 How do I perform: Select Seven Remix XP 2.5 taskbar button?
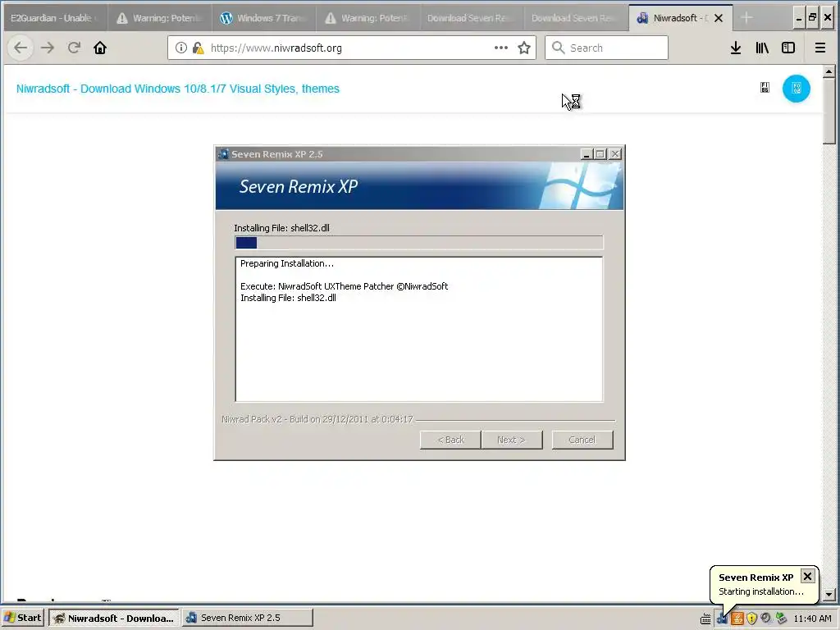[x=247, y=618]
